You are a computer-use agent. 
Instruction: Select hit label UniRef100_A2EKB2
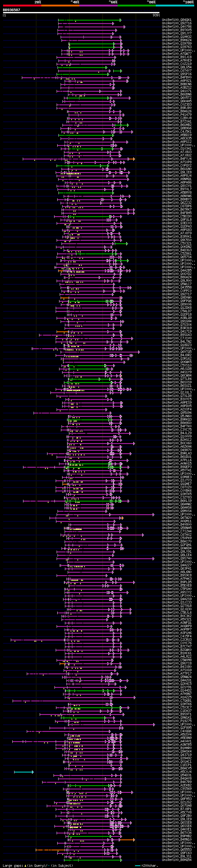(177, 785)
